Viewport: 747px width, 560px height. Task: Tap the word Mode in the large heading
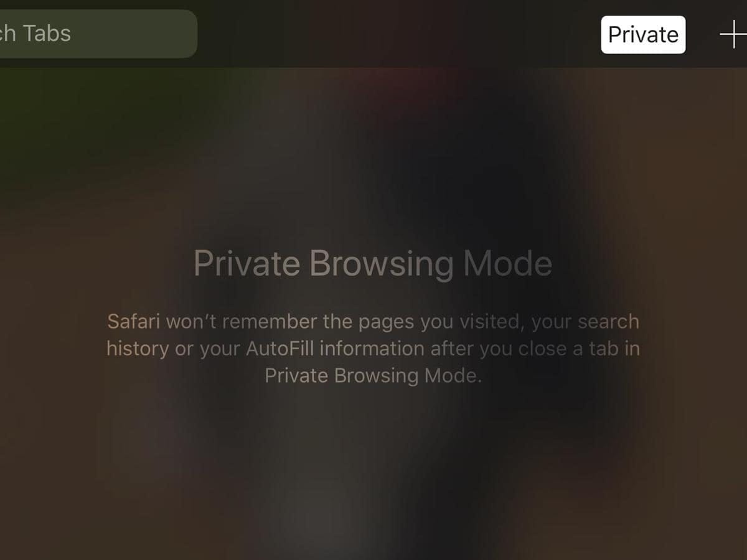pyautogui.click(x=508, y=263)
